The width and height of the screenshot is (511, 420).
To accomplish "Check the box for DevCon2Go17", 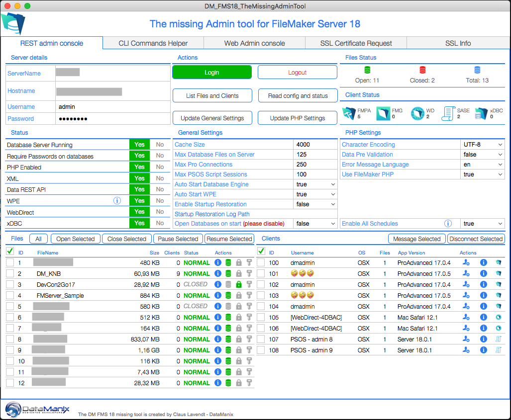I will 10,285.
